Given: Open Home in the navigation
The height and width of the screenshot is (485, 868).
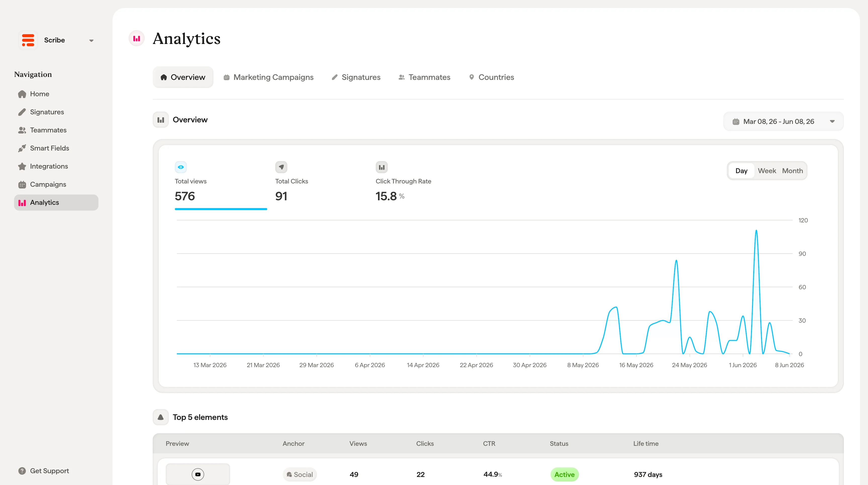Looking at the screenshot, I should tap(56, 94).
